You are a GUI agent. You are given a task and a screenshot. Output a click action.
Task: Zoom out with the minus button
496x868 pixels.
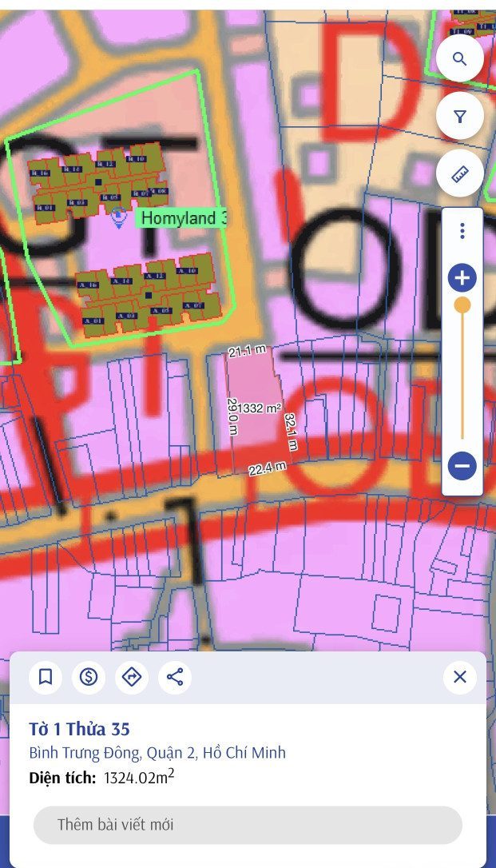coord(462,465)
